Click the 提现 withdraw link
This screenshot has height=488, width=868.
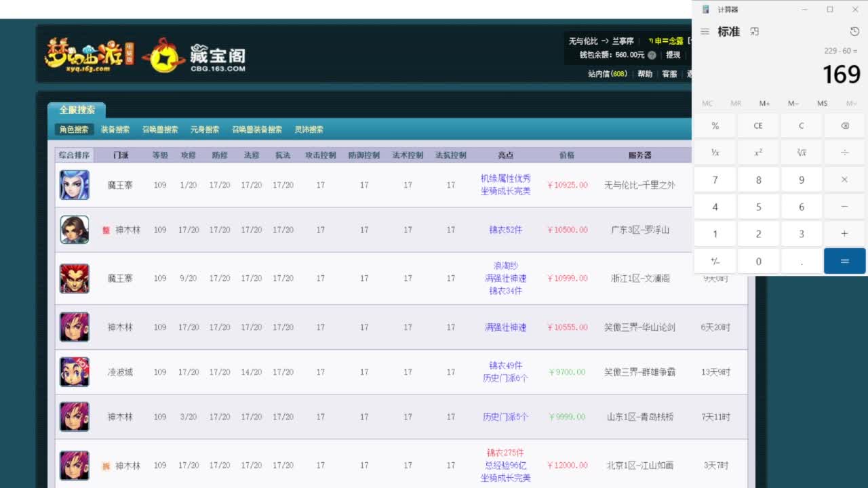click(x=674, y=55)
